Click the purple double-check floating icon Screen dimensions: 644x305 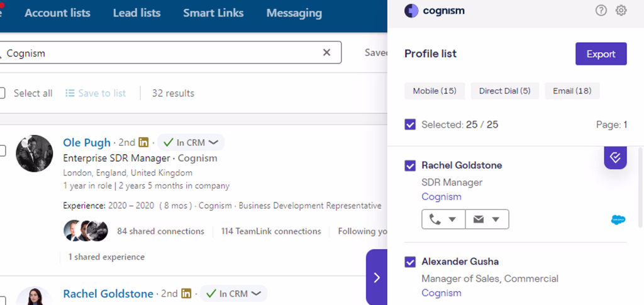(615, 157)
